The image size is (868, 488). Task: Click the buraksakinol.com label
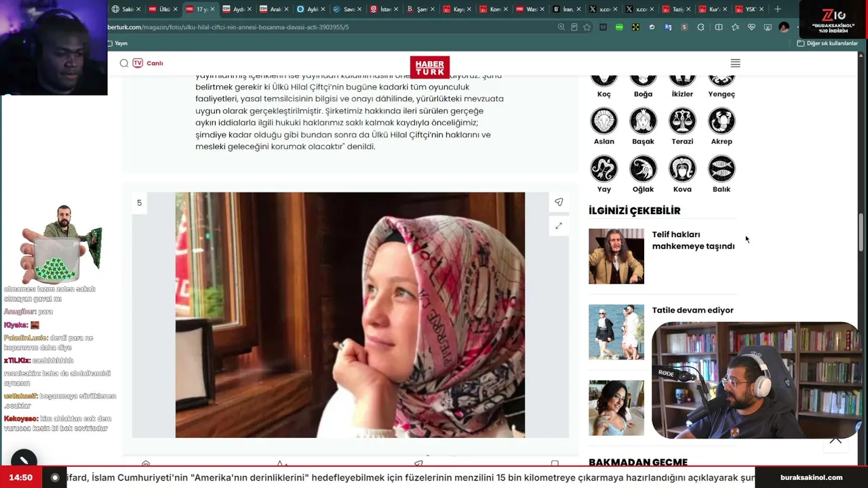812,477
